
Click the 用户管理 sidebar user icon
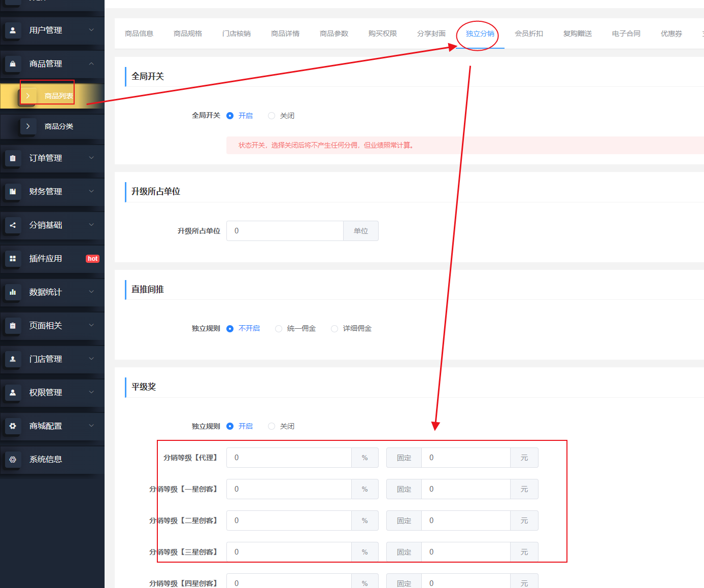click(x=13, y=30)
